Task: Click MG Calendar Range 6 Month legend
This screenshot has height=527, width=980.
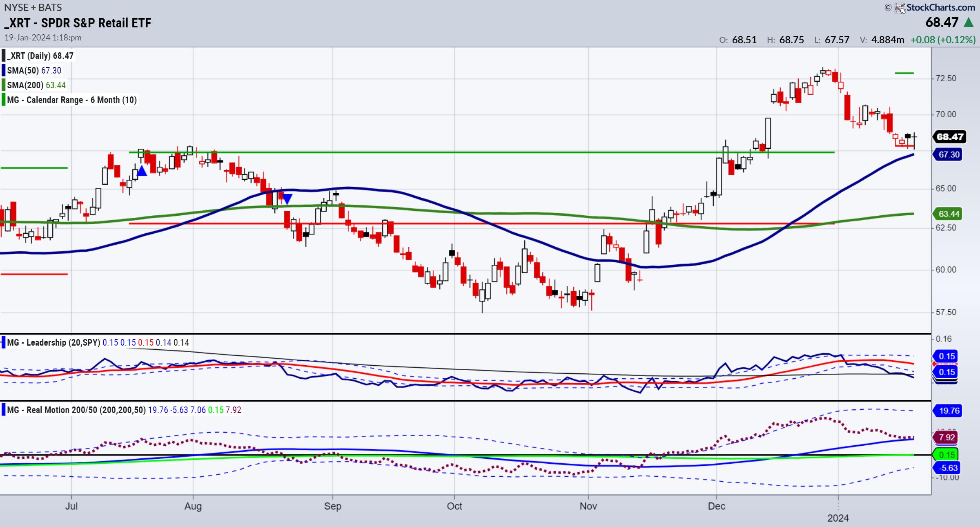Action: point(72,100)
